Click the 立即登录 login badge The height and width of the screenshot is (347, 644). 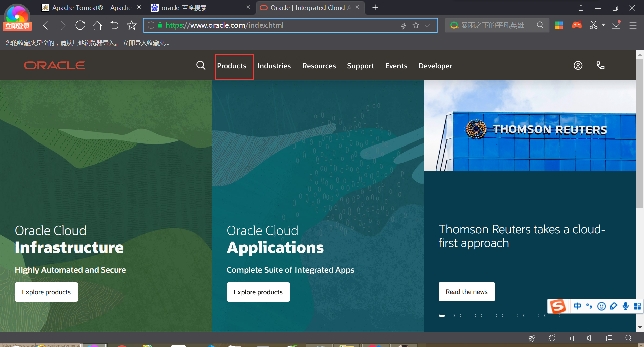(17, 26)
